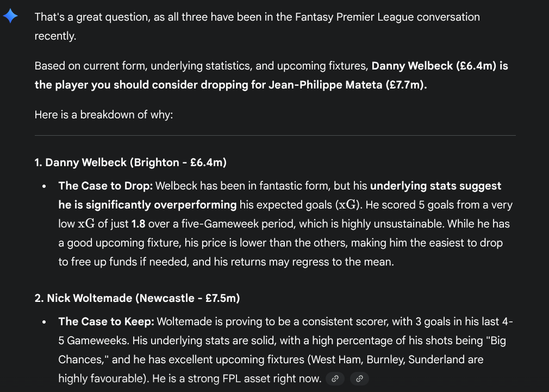Click the horizontal divider line
The width and height of the screenshot is (549, 392).
click(x=274, y=135)
